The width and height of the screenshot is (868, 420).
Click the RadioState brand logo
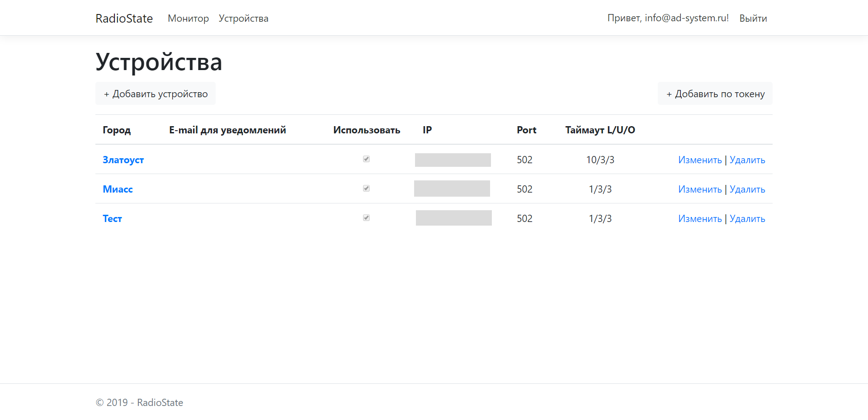coord(124,19)
